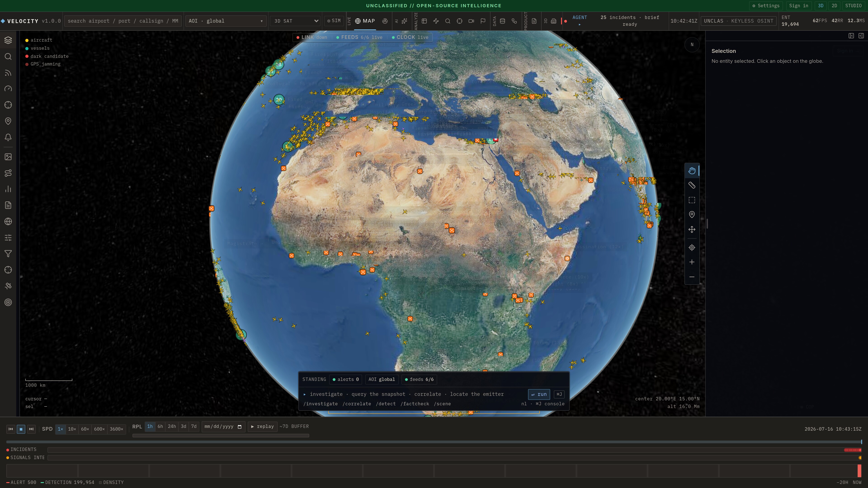Open the replay date picker calendar
Image resolution: width=868 pixels, height=488 pixels.
click(240, 426)
